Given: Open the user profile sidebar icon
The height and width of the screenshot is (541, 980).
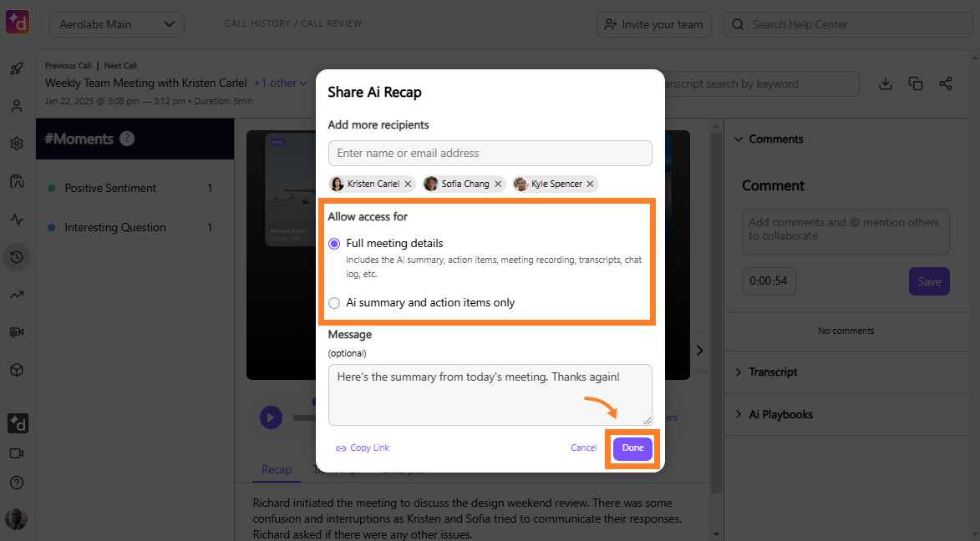Looking at the screenshot, I should [17, 106].
